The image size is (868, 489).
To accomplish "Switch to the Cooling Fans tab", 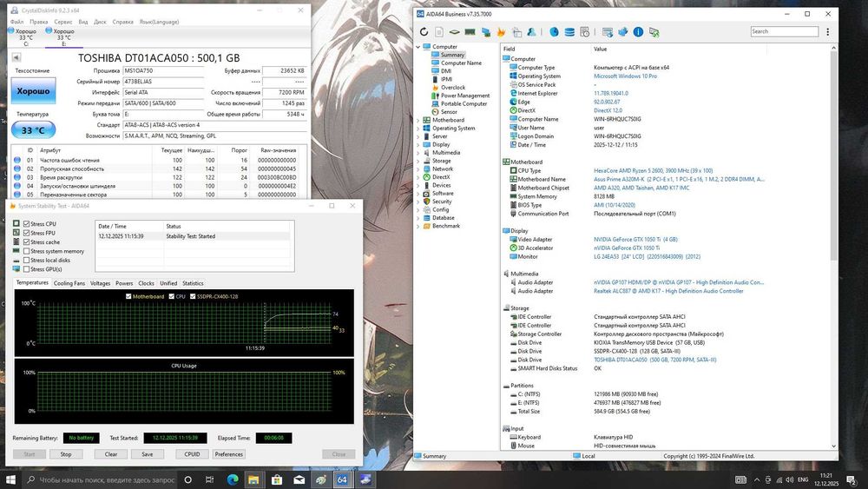I will pyautogui.click(x=69, y=283).
